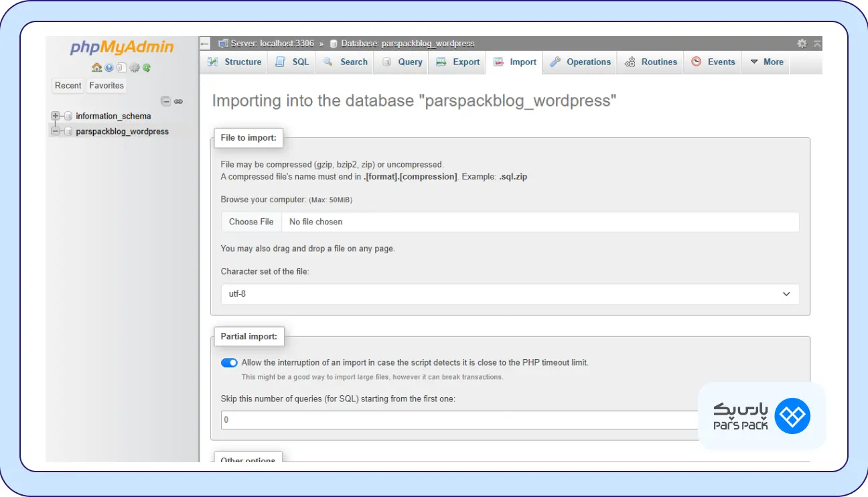Open the Search tab
Screen dimensions: 868x497
pyautogui.click(x=345, y=62)
